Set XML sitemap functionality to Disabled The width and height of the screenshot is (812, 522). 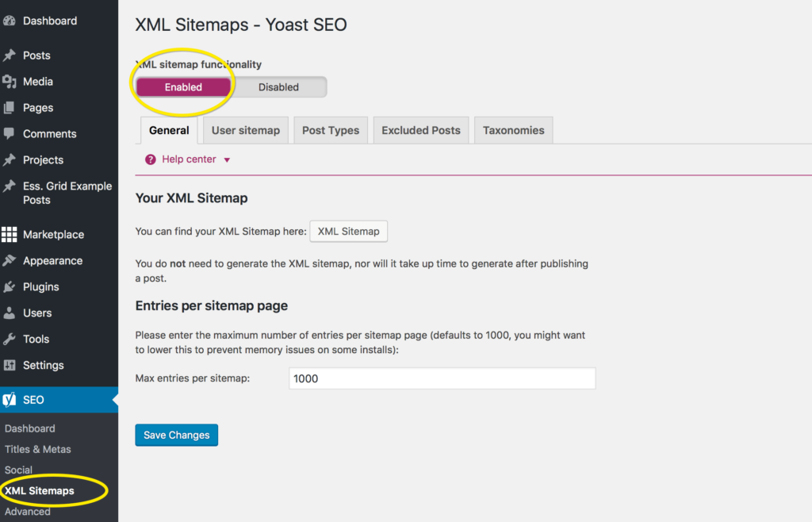[278, 87]
